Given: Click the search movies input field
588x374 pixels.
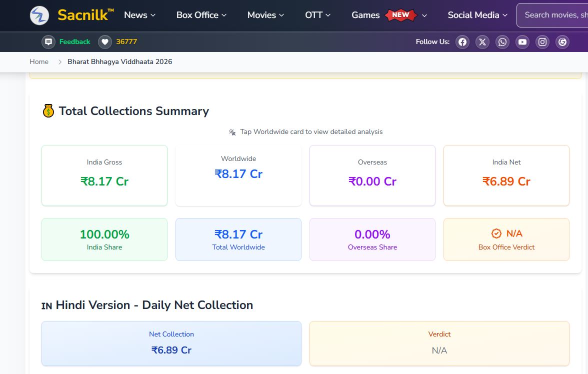Looking at the screenshot, I should [552, 15].
